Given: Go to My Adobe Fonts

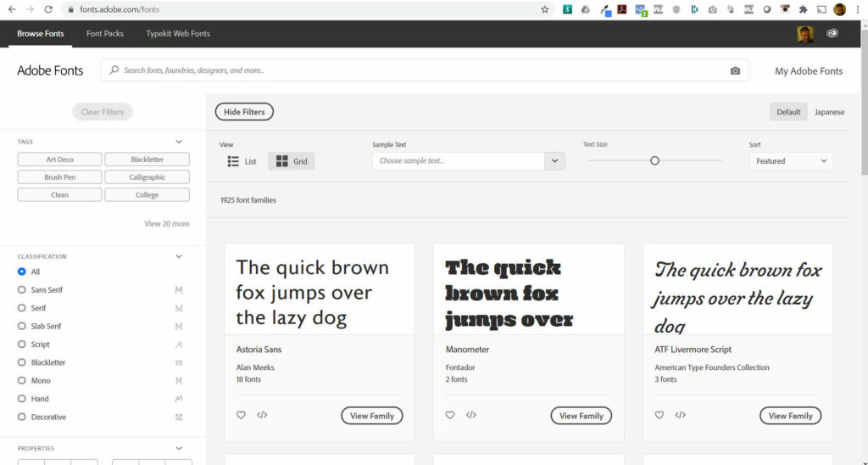Looking at the screenshot, I should 809,71.
